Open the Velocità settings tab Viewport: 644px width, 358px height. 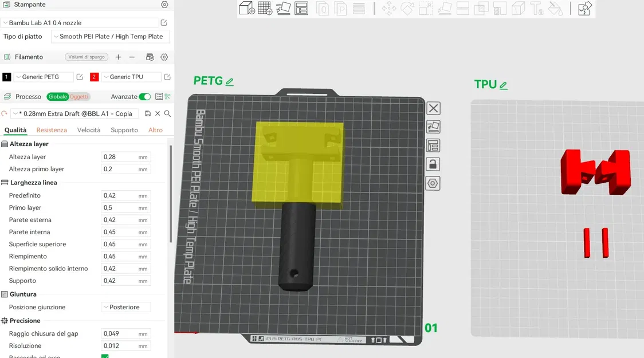[x=89, y=130]
